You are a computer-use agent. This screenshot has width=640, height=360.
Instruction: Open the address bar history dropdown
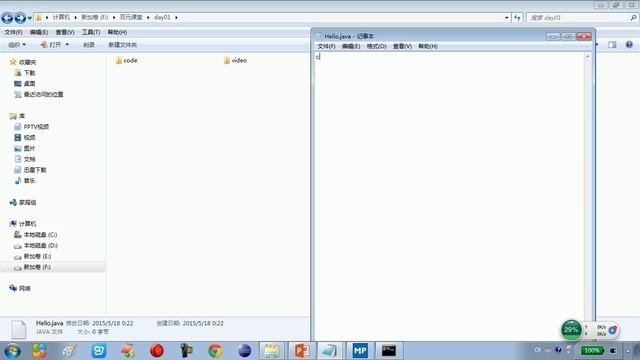(507, 18)
